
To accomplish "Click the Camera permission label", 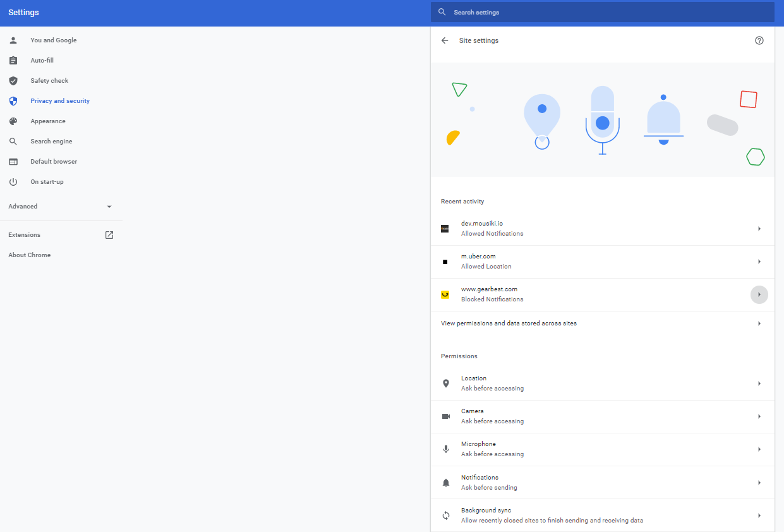I will 473,411.
